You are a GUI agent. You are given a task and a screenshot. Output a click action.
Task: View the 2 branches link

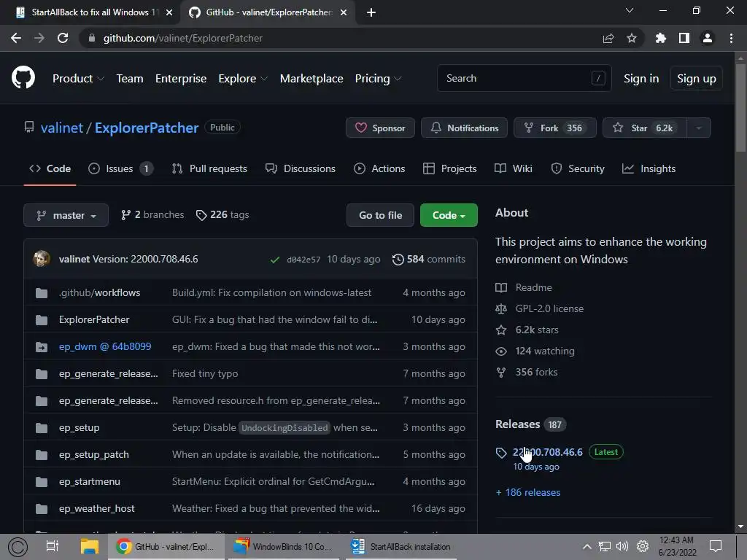[x=152, y=215]
